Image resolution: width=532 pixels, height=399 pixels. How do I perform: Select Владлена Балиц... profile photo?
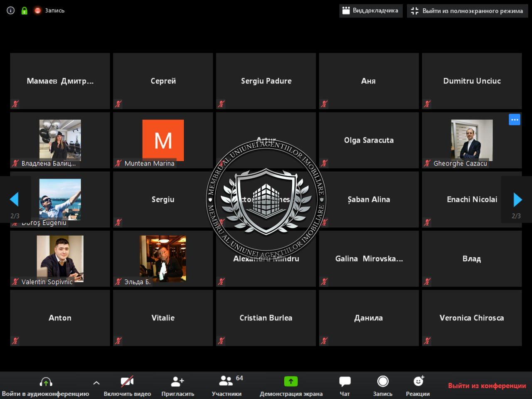[x=60, y=140]
